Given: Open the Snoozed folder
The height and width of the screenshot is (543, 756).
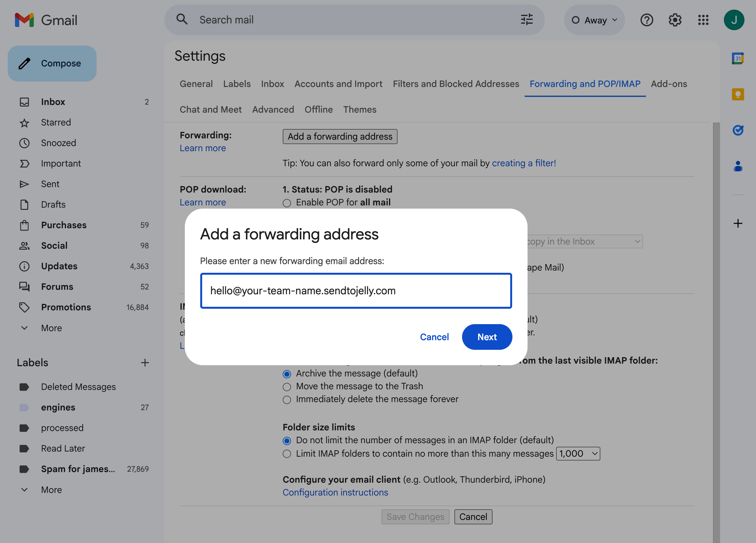Looking at the screenshot, I should [x=58, y=143].
